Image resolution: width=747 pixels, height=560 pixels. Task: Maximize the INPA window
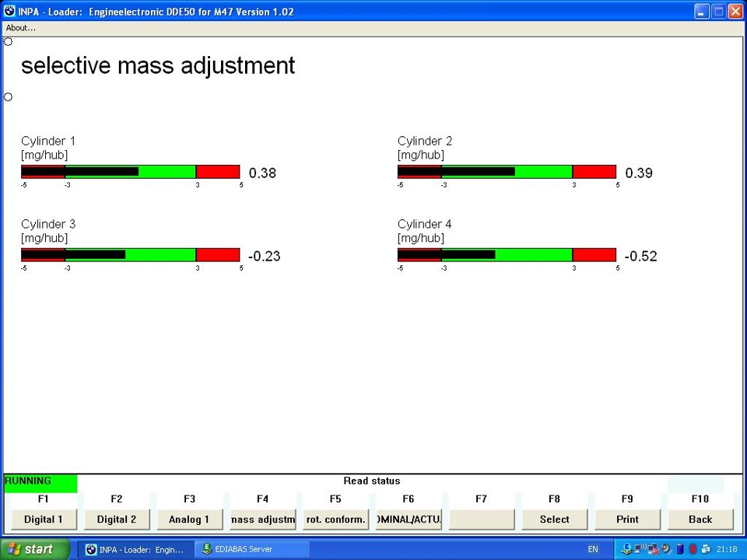point(718,12)
